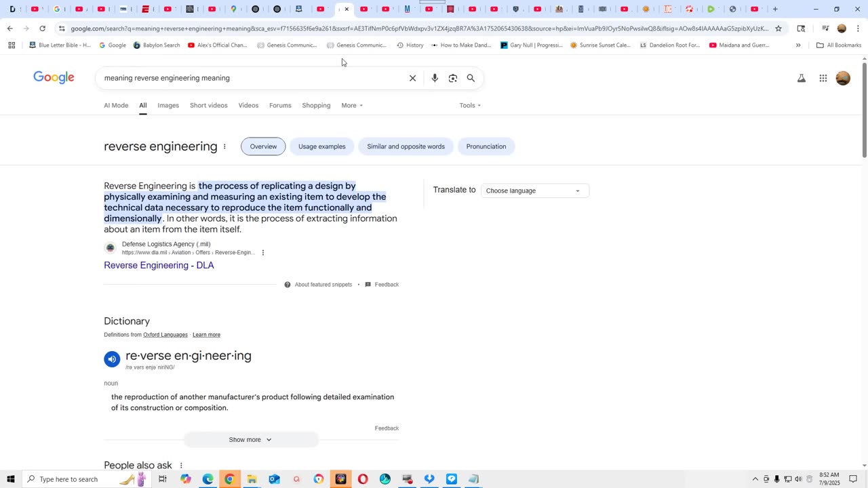Open Opera browser from taskbar

pyautogui.click(x=363, y=479)
